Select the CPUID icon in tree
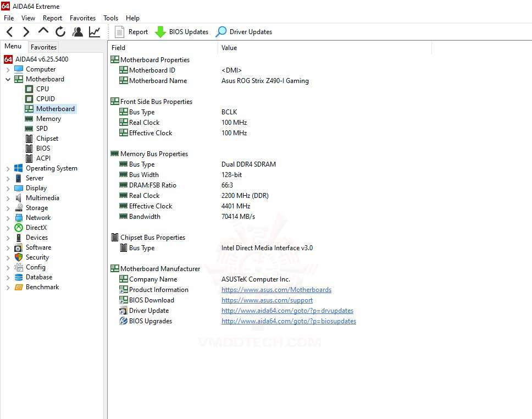This screenshot has width=532, height=419. (x=29, y=99)
